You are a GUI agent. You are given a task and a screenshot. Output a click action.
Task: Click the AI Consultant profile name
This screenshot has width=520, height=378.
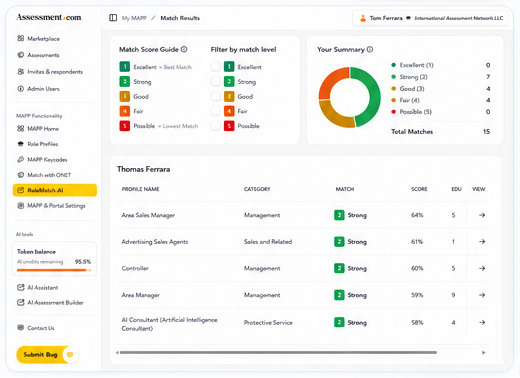click(169, 324)
